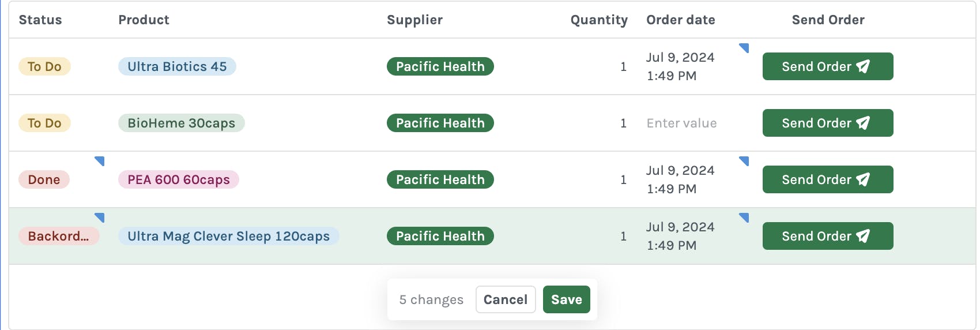The height and width of the screenshot is (330, 980).
Task: Click the empty Enter value date field
Action: click(681, 123)
